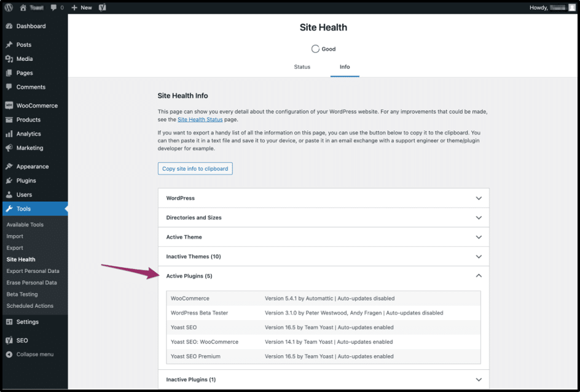Open Available Tools submenu item

(x=25, y=224)
